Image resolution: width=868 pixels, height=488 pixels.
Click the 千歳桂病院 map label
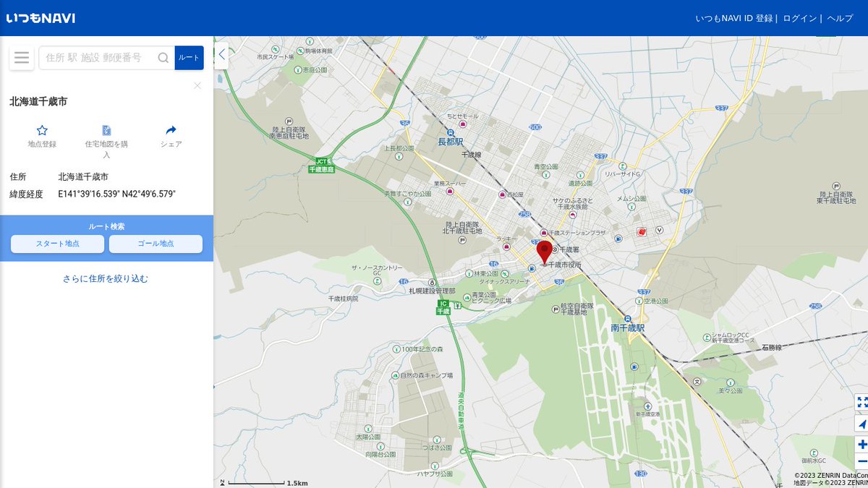pos(343,298)
